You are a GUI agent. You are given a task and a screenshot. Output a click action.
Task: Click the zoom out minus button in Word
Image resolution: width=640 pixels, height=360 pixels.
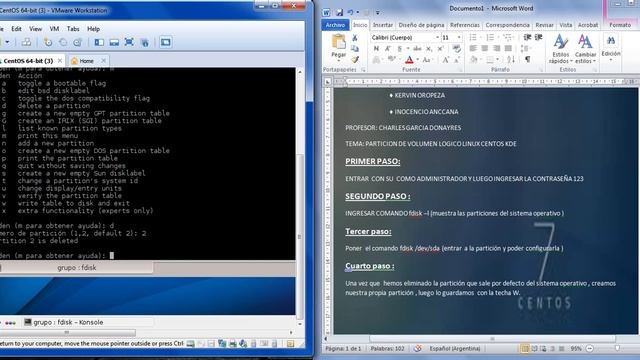(590, 349)
